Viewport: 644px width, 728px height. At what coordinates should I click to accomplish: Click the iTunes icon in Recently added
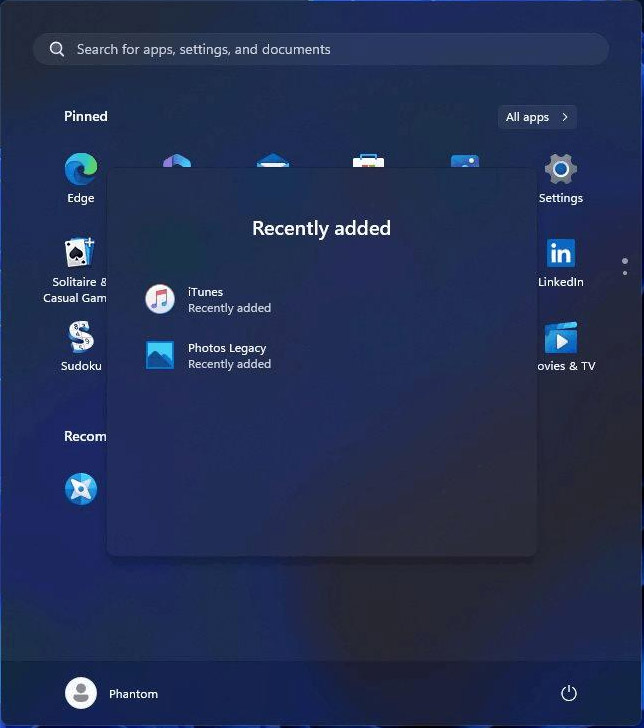coord(160,299)
